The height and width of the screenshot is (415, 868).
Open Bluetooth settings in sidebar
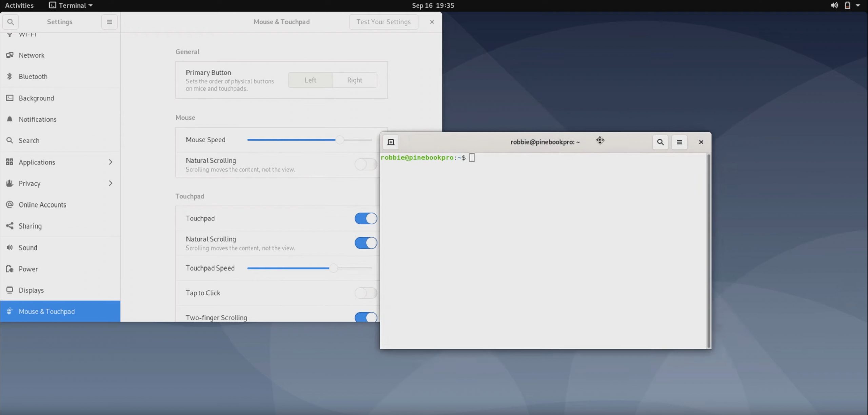[x=33, y=76]
